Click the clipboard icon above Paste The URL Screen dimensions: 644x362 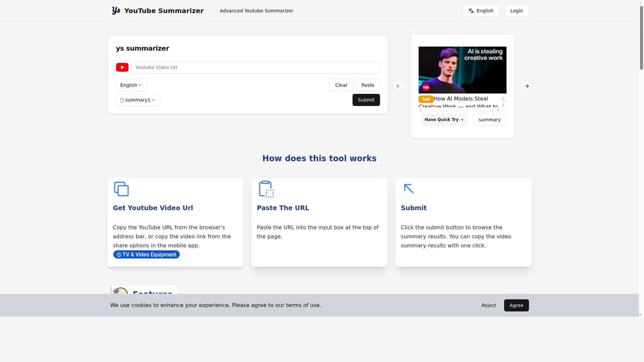pos(266,189)
